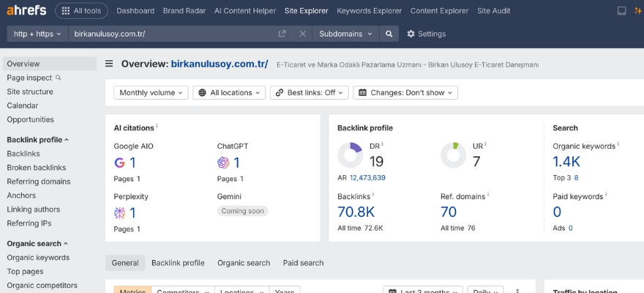Open Backlinks count 70.8K
Screen dimensions: 644x293
click(x=356, y=212)
